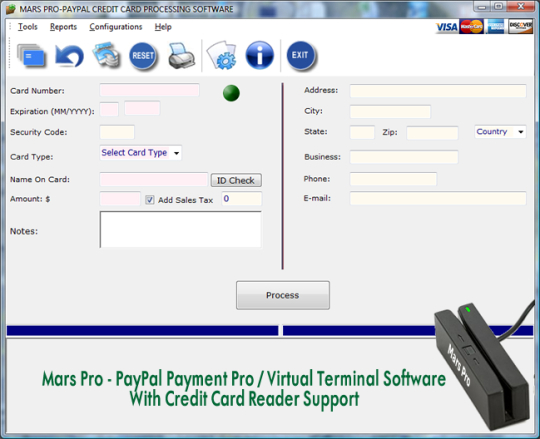540x439 pixels.
Task: Click the MasterCard logo
Action: 472,27
